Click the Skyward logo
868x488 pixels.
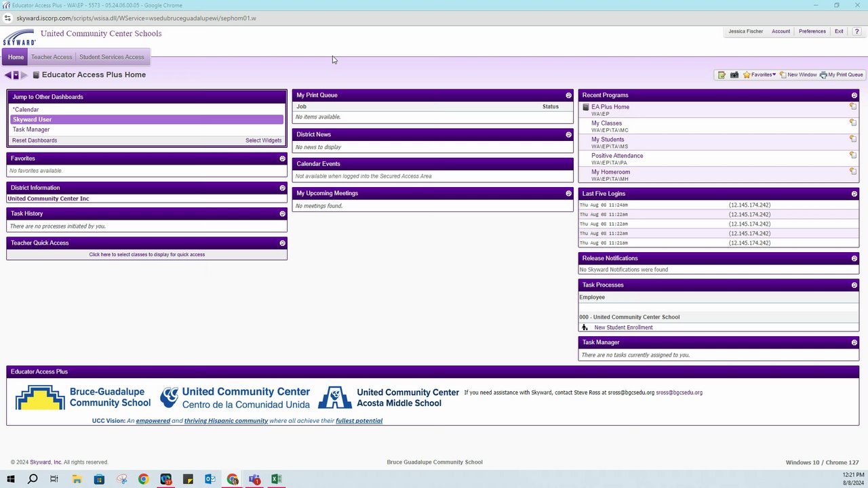(x=20, y=37)
